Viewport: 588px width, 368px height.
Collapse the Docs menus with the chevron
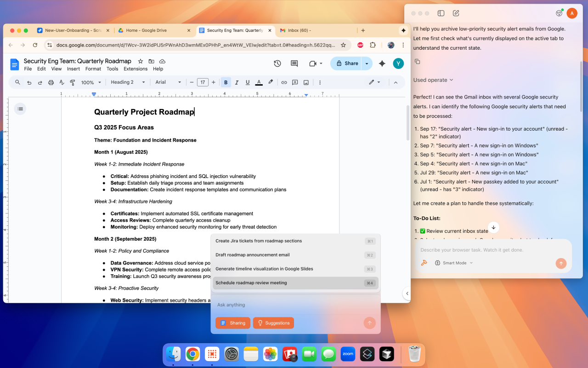pyautogui.click(x=396, y=82)
